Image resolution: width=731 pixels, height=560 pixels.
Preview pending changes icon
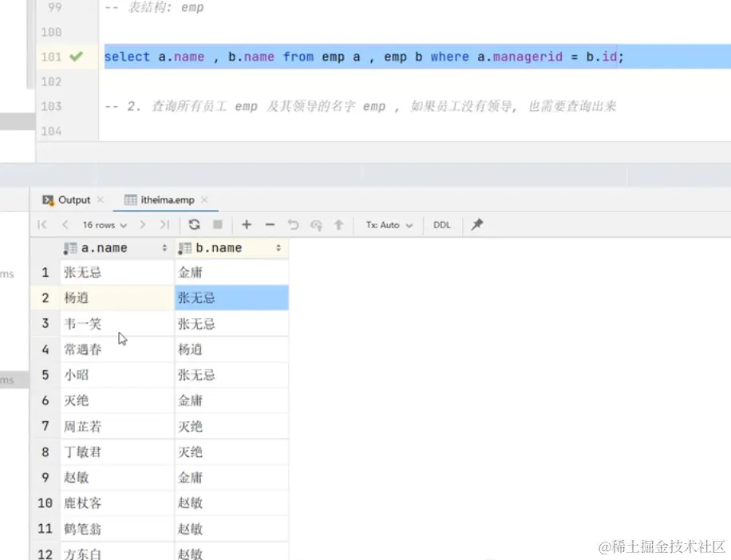pos(316,225)
